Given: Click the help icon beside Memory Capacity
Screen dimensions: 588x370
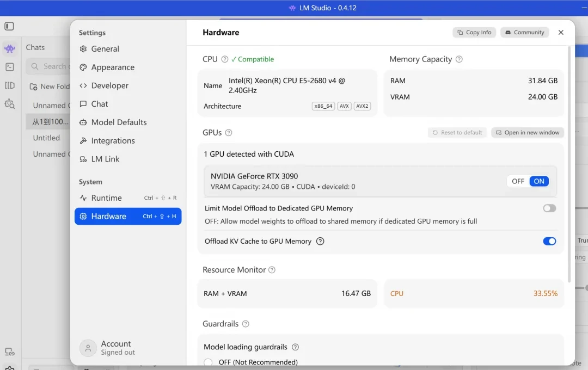Looking at the screenshot, I should click(x=459, y=59).
